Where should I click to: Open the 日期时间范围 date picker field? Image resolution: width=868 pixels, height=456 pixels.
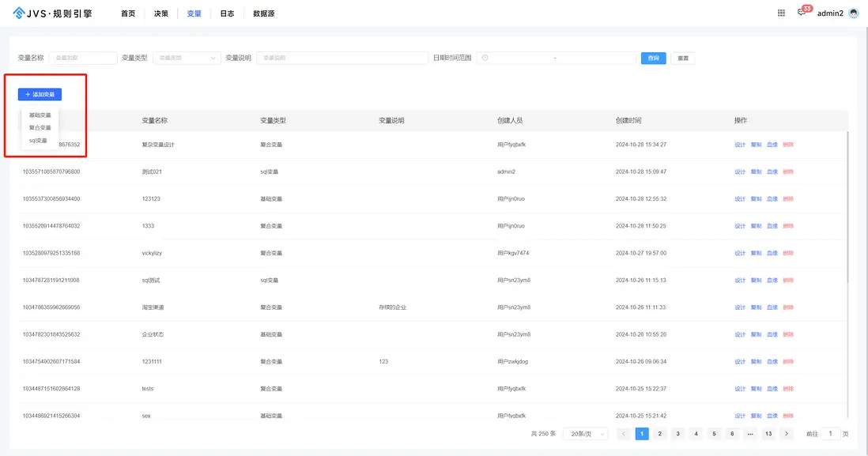click(x=557, y=58)
